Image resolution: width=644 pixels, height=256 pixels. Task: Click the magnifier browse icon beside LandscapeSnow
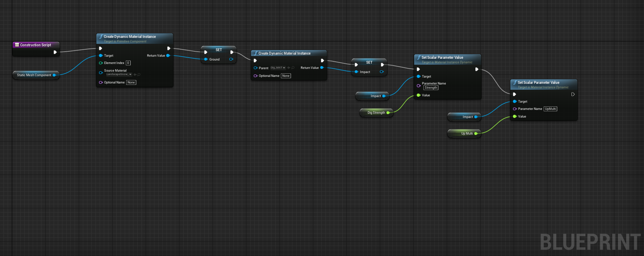pos(139,74)
